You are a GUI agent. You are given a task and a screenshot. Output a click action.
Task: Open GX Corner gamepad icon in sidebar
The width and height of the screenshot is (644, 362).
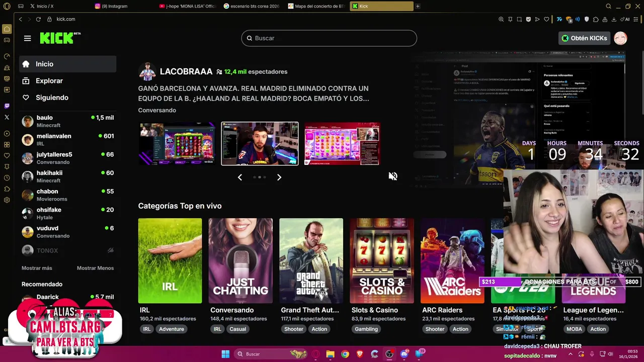pos(7,40)
